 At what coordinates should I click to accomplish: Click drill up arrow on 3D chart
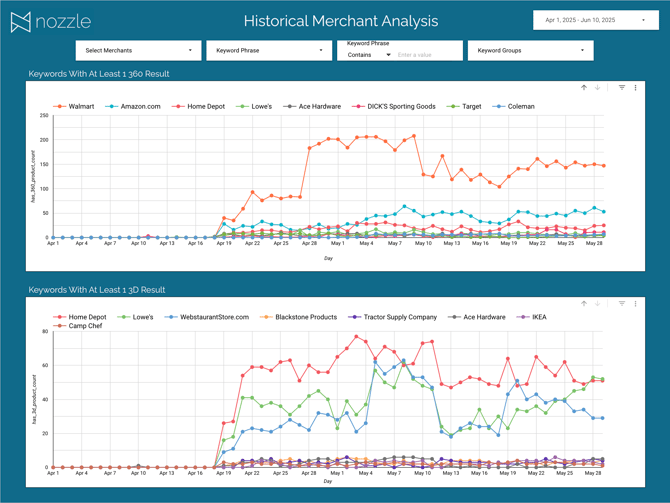[x=584, y=304]
